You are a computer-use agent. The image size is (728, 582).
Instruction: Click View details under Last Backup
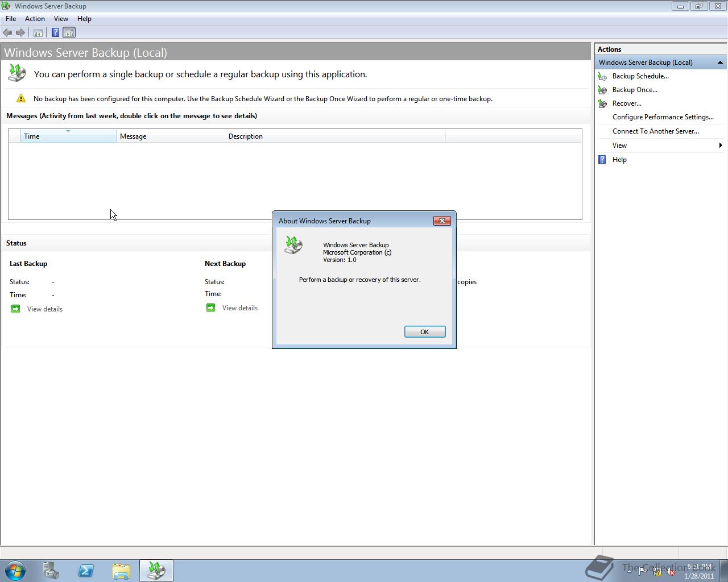(x=45, y=309)
